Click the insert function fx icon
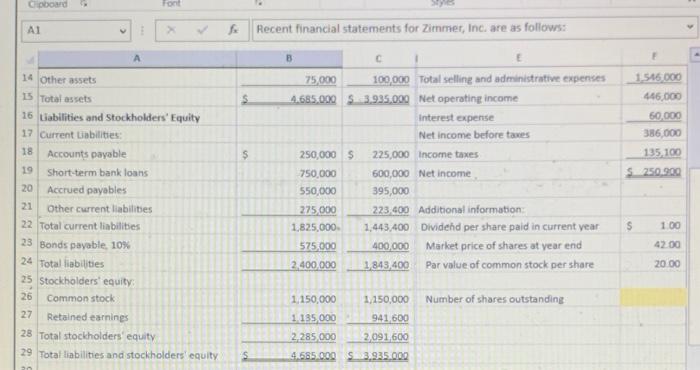This screenshot has width=700, height=370. (233, 30)
